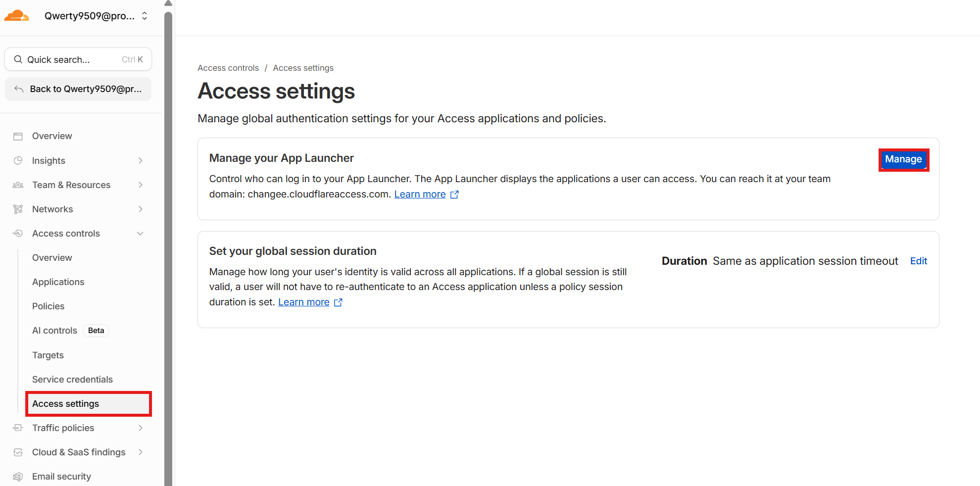Open Targets in sidebar

(48, 355)
